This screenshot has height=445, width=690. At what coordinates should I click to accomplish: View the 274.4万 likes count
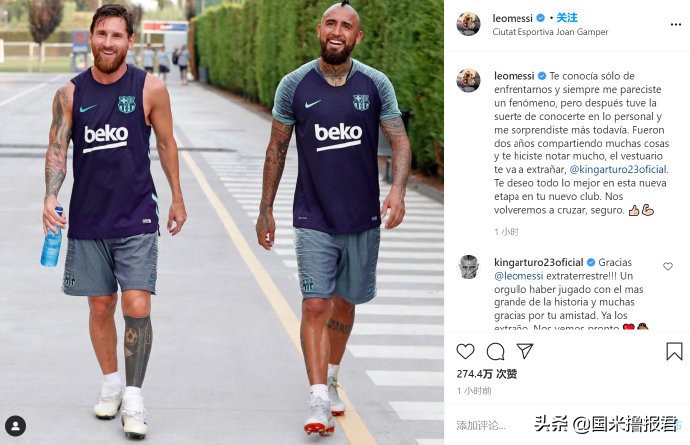[x=486, y=374]
